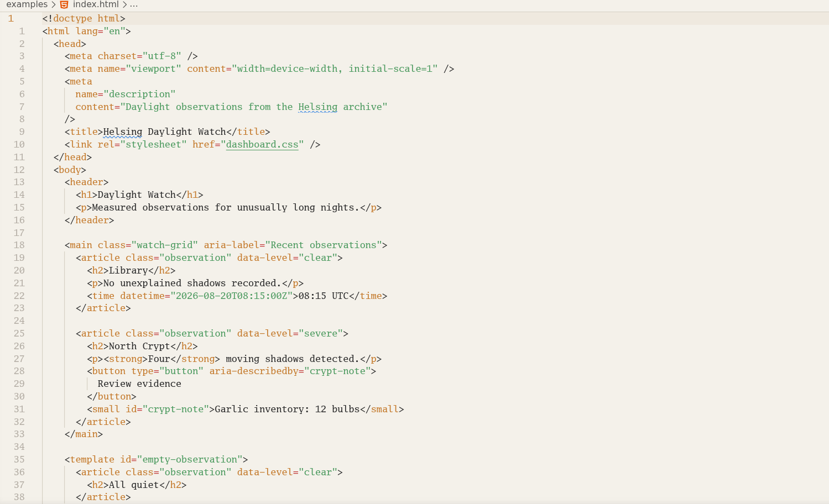Click the closing "</button>" tag
Viewport: 829px width, 504px height.
tap(112, 397)
